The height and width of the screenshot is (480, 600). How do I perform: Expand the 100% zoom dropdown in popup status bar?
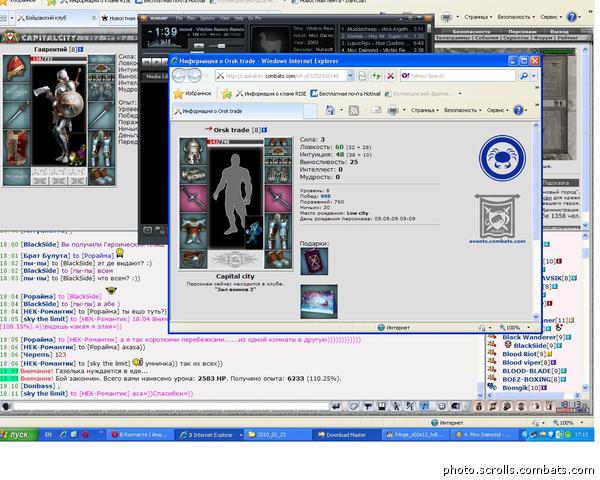tap(528, 328)
